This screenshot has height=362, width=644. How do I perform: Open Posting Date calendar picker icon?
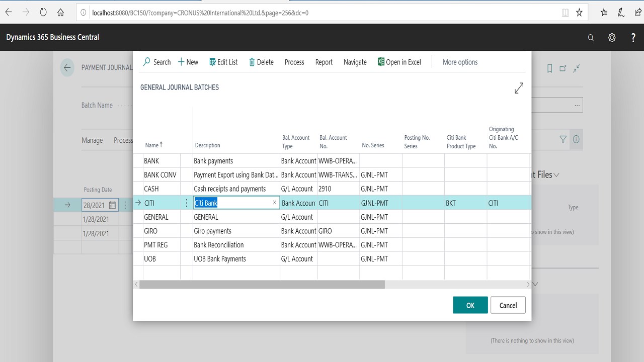click(x=112, y=205)
